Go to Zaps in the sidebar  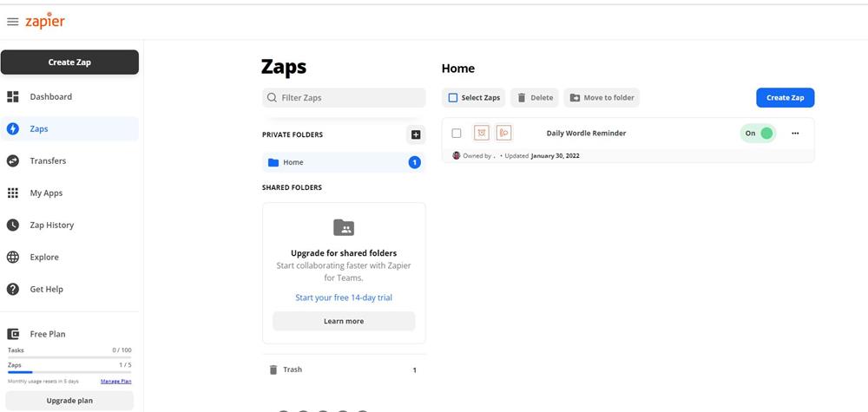click(69, 129)
